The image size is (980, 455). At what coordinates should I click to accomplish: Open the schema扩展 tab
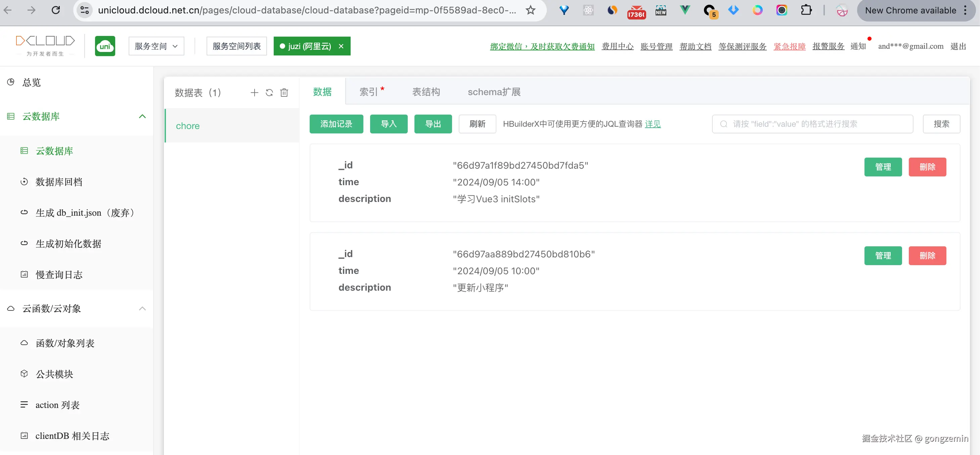(494, 92)
